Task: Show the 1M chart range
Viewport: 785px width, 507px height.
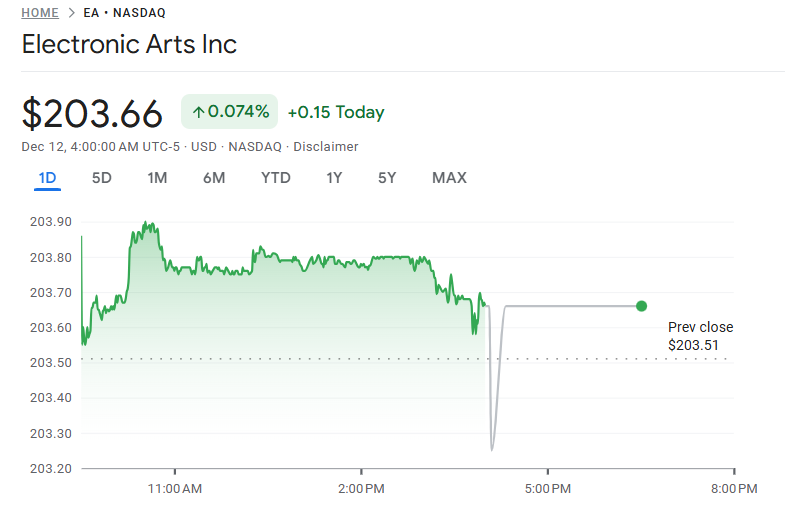Action: (157, 178)
